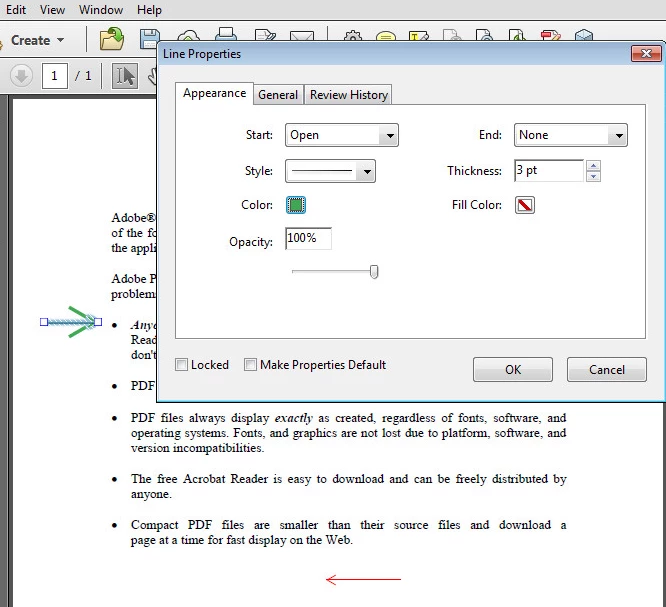The height and width of the screenshot is (607, 666).
Task: Open the Create dropdown menu
Action: click(37, 40)
